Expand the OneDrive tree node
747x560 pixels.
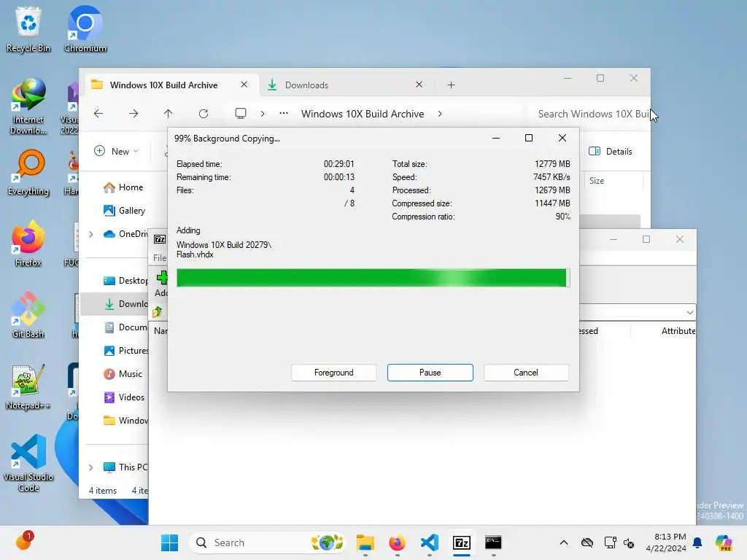tap(90, 234)
